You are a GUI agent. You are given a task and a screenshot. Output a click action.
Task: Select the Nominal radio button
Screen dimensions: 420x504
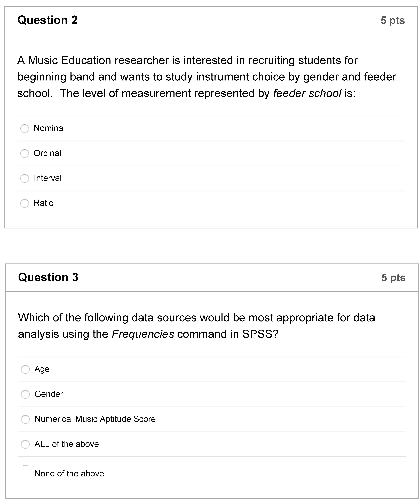tap(25, 128)
